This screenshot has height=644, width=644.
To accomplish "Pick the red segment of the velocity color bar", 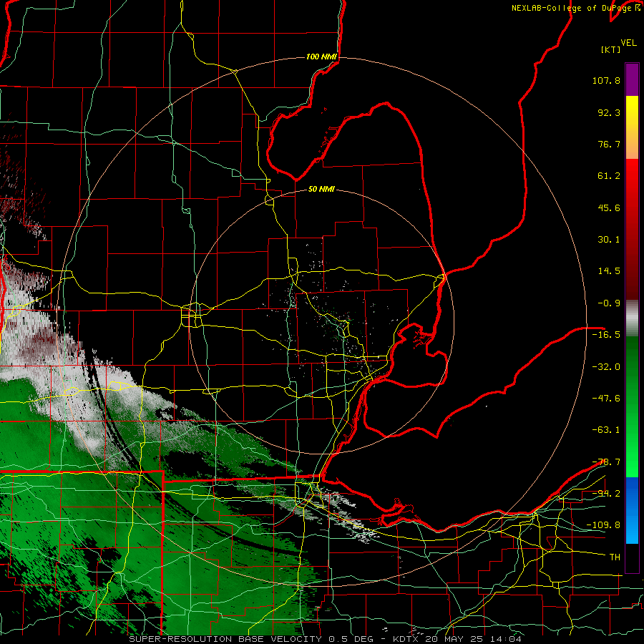I will [632, 229].
